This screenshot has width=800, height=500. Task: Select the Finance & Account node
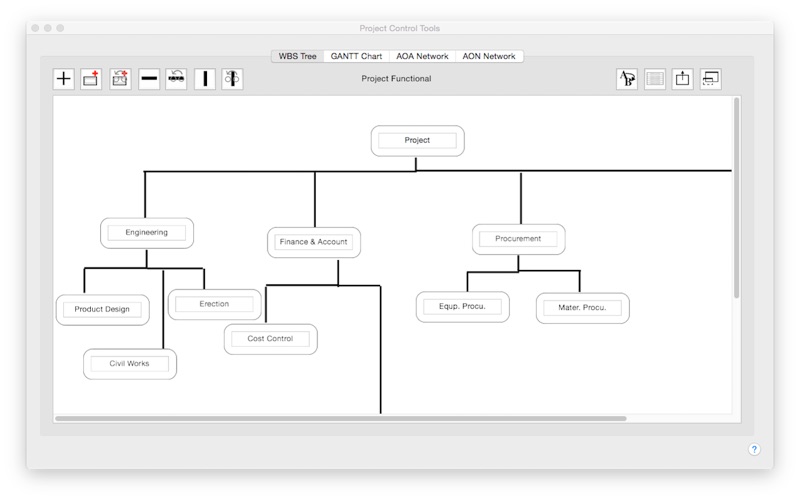click(314, 242)
